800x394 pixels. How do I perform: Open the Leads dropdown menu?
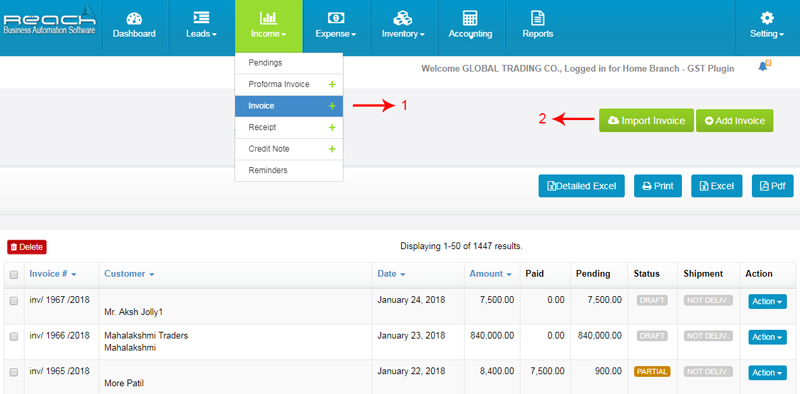[x=201, y=27]
